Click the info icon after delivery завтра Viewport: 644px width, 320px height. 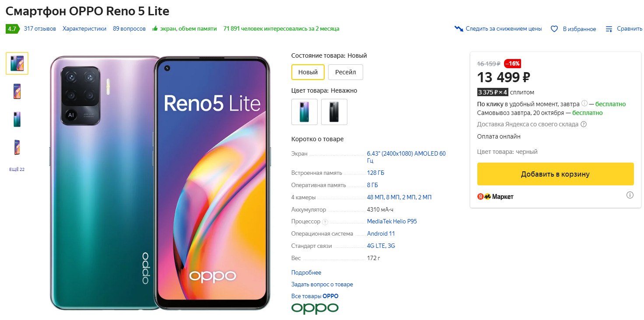click(x=584, y=104)
